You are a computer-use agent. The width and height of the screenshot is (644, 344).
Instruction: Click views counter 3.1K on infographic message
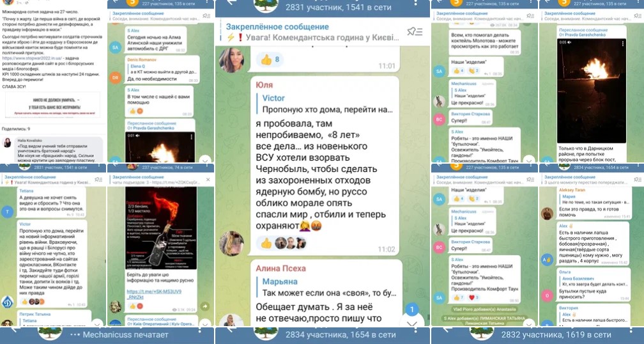pos(178,310)
